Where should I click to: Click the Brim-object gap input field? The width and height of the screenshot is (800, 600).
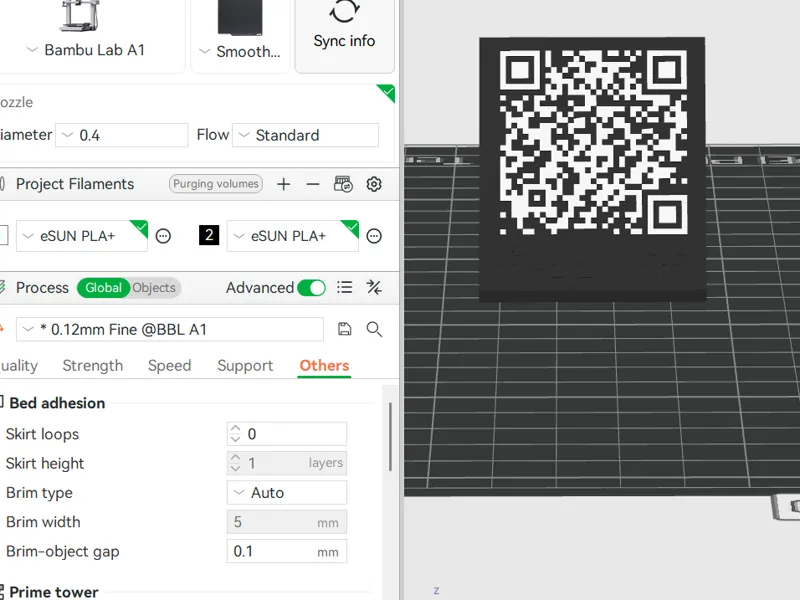(287, 552)
